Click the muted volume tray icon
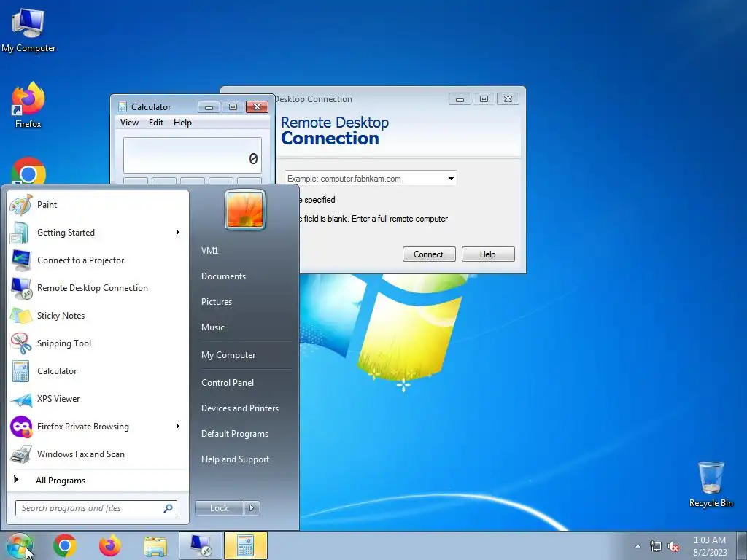Screen dimensions: 747x560 coord(673,547)
